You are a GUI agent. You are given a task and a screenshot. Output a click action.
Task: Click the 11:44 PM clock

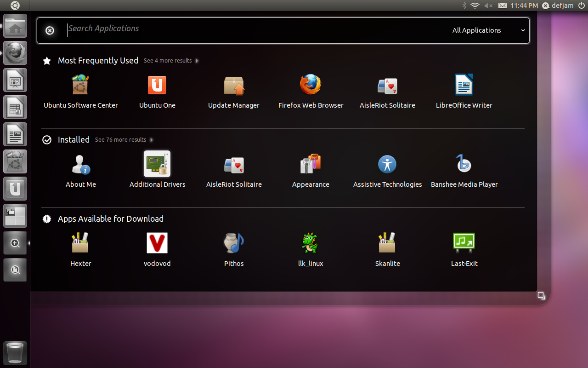point(524,6)
